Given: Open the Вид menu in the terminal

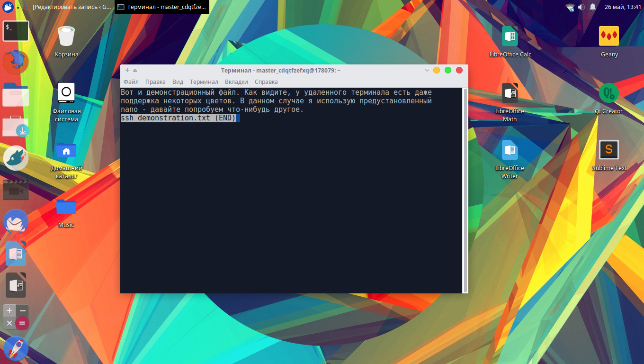Looking at the screenshot, I should pos(178,82).
